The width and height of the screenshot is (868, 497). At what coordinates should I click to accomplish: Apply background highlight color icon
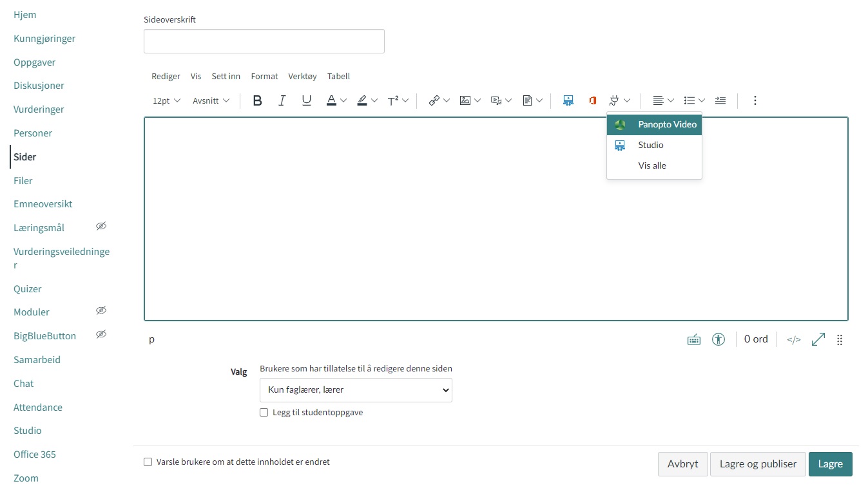tap(362, 100)
